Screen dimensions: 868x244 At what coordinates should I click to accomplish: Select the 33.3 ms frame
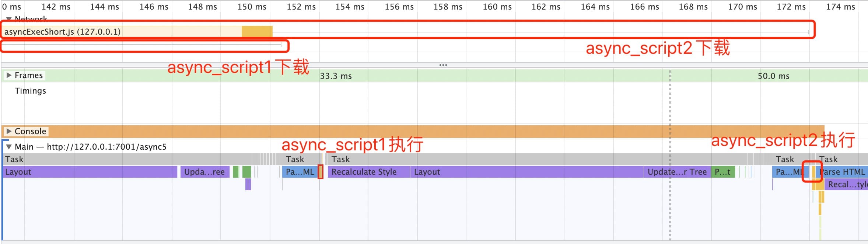pyautogui.click(x=336, y=76)
